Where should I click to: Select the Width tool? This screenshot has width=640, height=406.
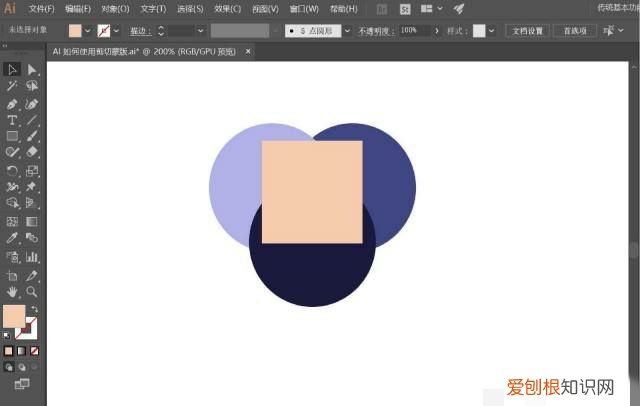click(12, 187)
